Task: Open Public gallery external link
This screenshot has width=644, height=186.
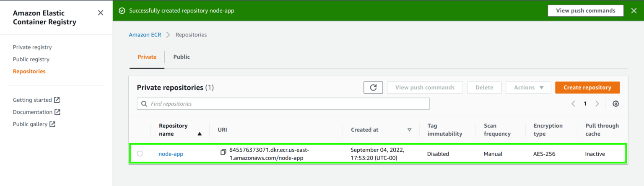Action: click(34, 124)
